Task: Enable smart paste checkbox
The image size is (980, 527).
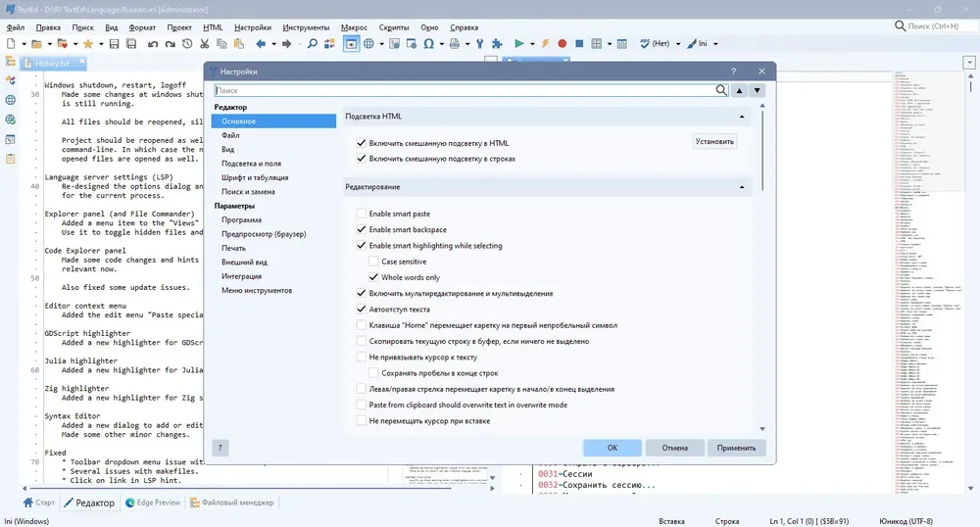Action: click(362, 214)
